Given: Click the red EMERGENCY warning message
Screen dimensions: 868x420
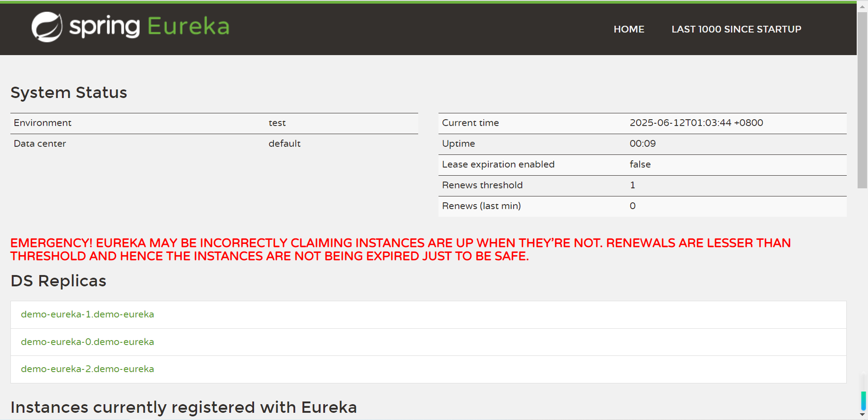Looking at the screenshot, I should coord(400,250).
